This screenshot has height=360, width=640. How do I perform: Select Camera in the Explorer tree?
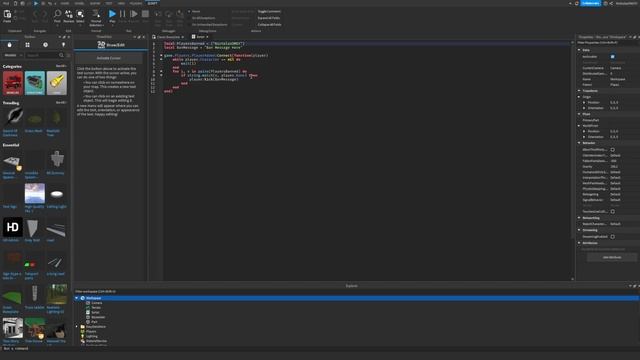click(97, 303)
